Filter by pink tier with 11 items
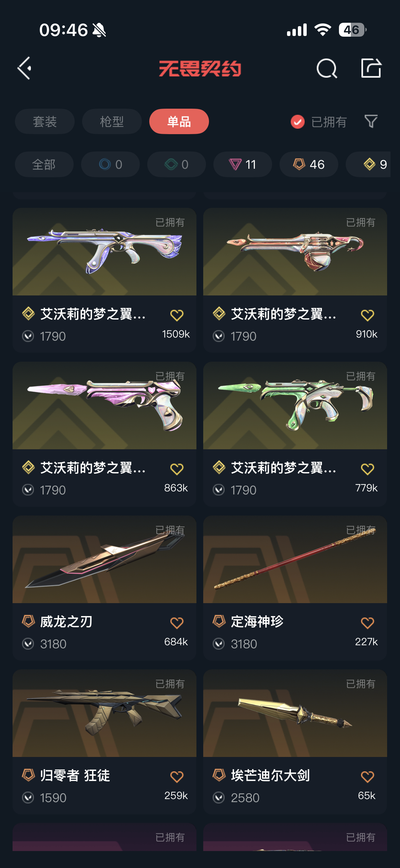This screenshot has width=400, height=868. point(243,164)
